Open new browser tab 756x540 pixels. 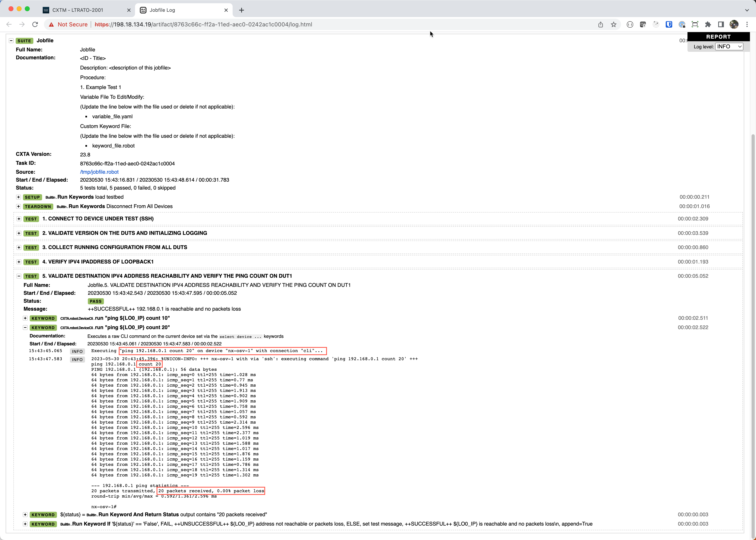(x=242, y=10)
